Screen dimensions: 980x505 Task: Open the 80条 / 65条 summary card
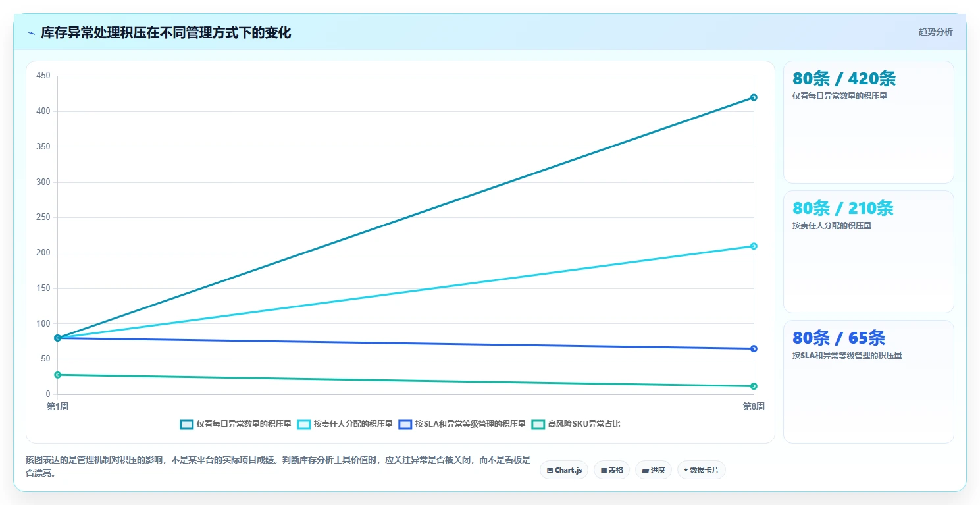coord(868,382)
